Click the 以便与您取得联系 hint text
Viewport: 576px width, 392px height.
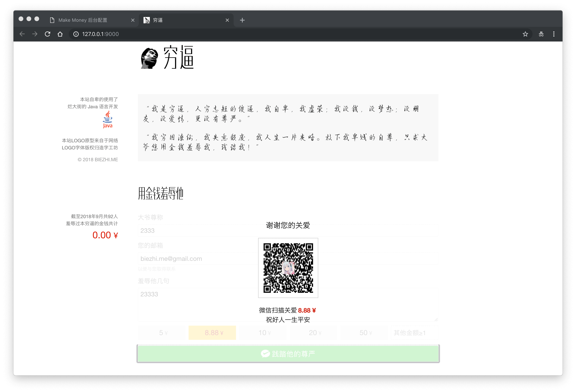(157, 269)
